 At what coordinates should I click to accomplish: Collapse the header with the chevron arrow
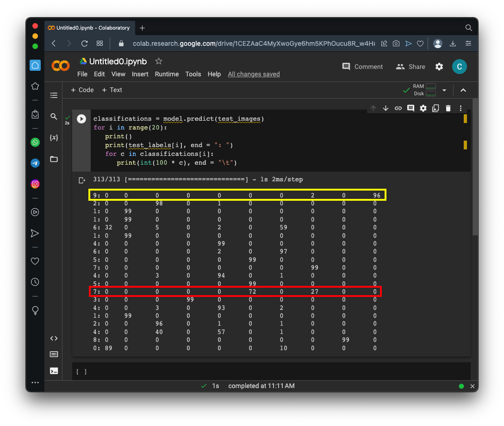click(463, 90)
